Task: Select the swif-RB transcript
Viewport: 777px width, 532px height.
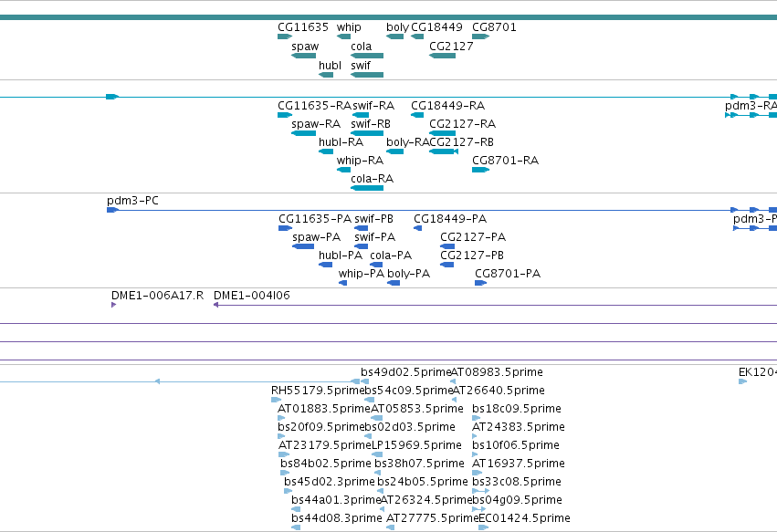Action: coord(367,133)
